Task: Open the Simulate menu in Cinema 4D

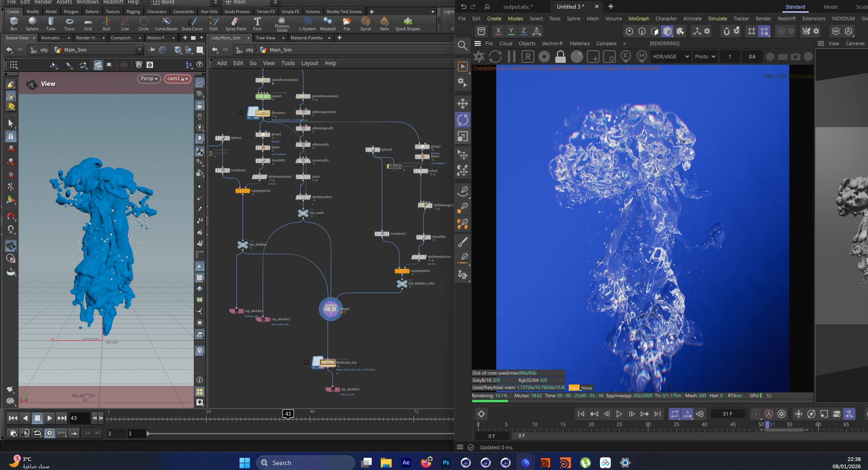Action: 717,19
